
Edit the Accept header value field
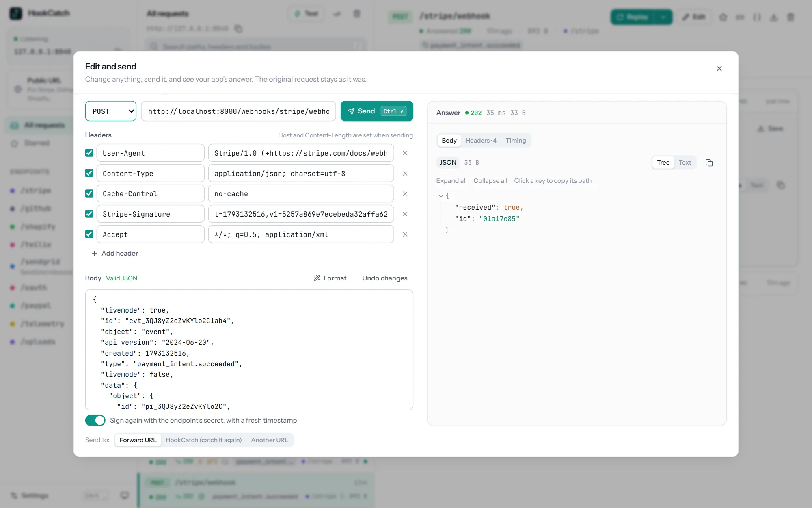301,234
